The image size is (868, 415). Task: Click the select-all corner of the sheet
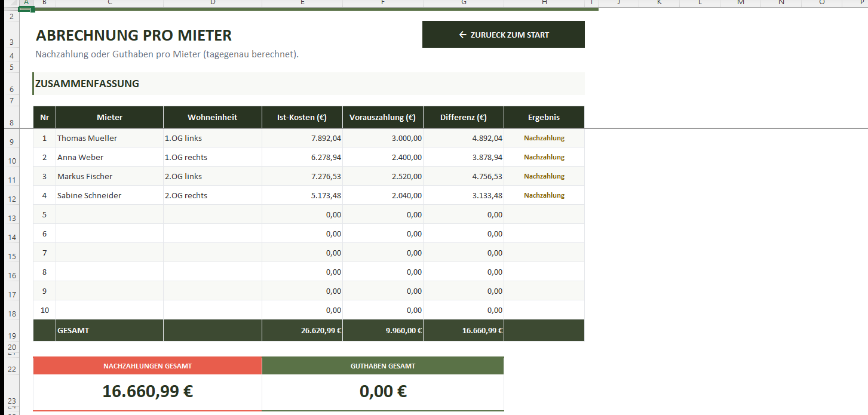pyautogui.click(x=10, y=2)
